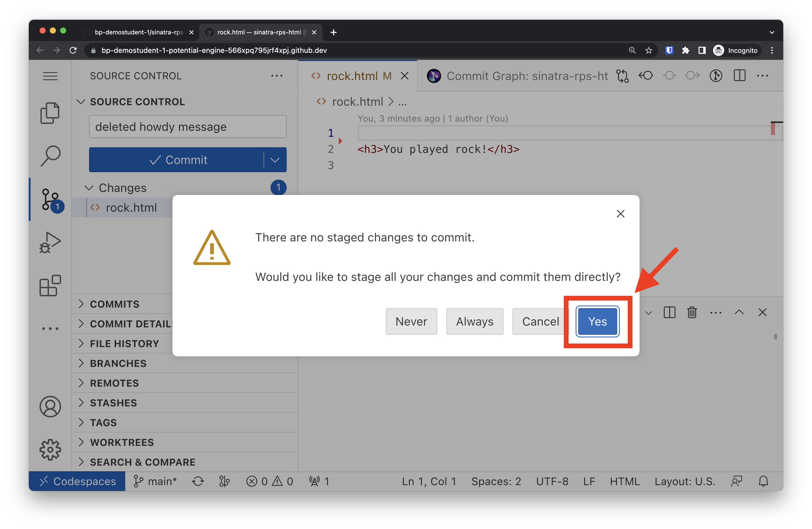The height and width of the screenshot is (529, 812).
Task: Open the Extensions view icon
Action: (x=50, y=286)
